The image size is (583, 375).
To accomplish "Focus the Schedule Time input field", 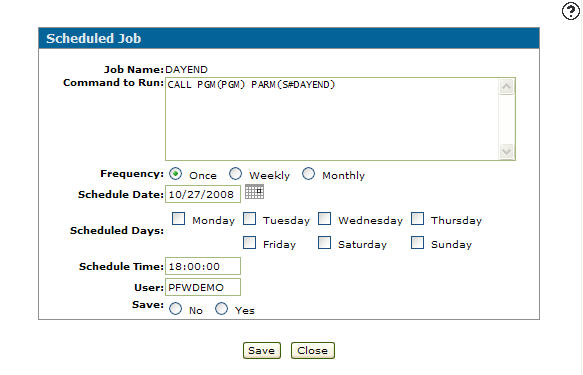I will 203,266.
